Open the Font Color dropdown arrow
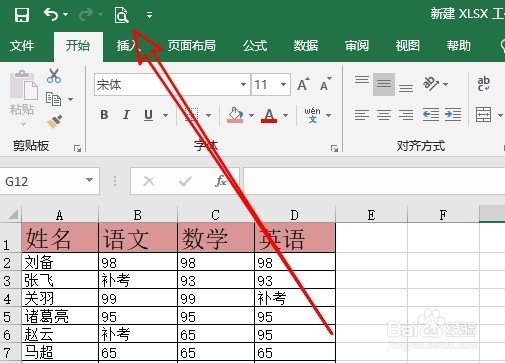Screen dimensions: 505x363 (285, 115)
